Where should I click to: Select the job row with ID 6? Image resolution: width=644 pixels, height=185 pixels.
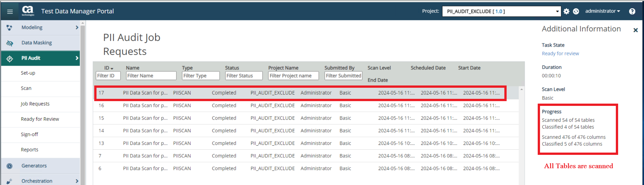pyautogui.click(x=306, y=168)
